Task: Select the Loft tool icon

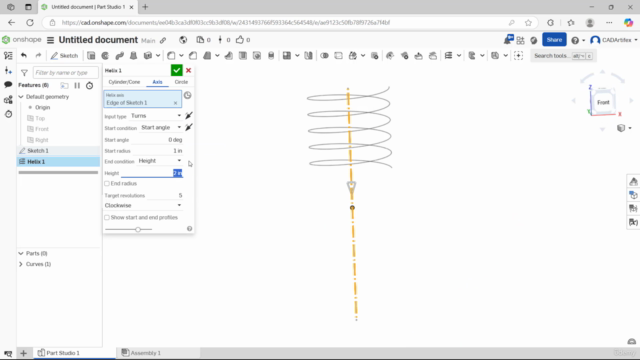Action: (133, 56)
